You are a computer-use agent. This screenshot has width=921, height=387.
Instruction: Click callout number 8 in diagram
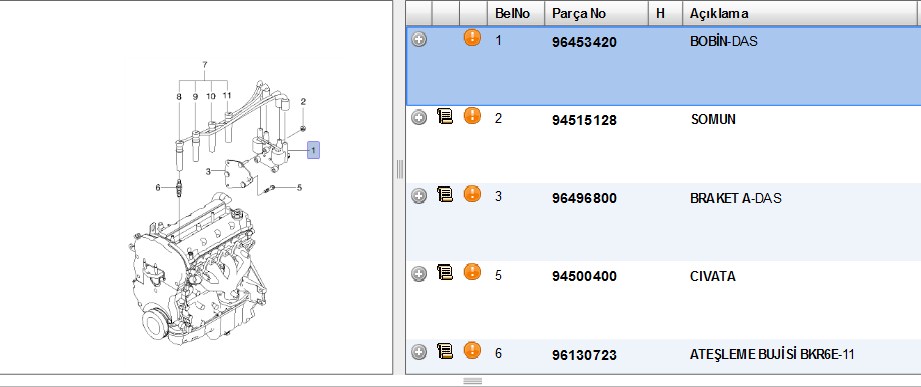[x=179, y=96]
